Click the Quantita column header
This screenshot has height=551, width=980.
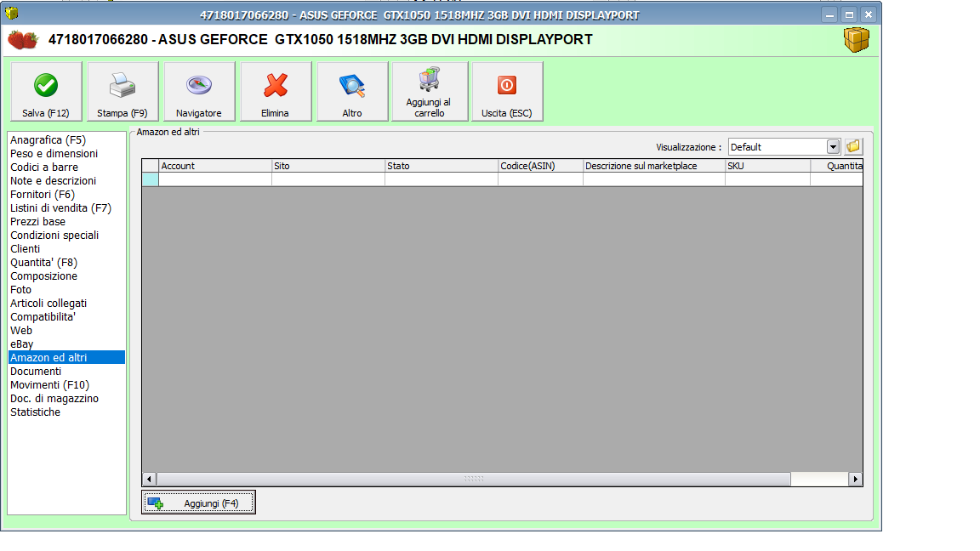[836, 166]
